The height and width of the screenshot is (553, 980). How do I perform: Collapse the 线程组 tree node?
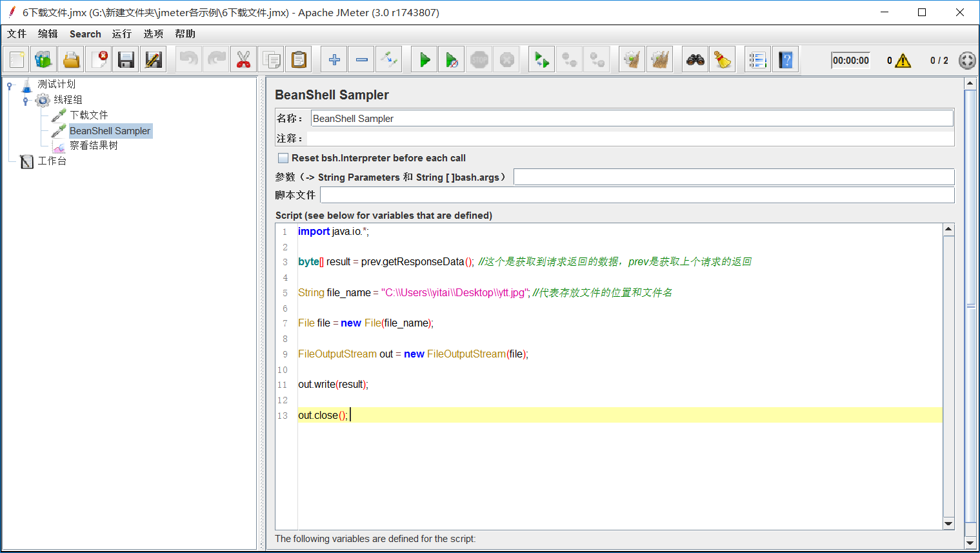[x=25, y=100]
